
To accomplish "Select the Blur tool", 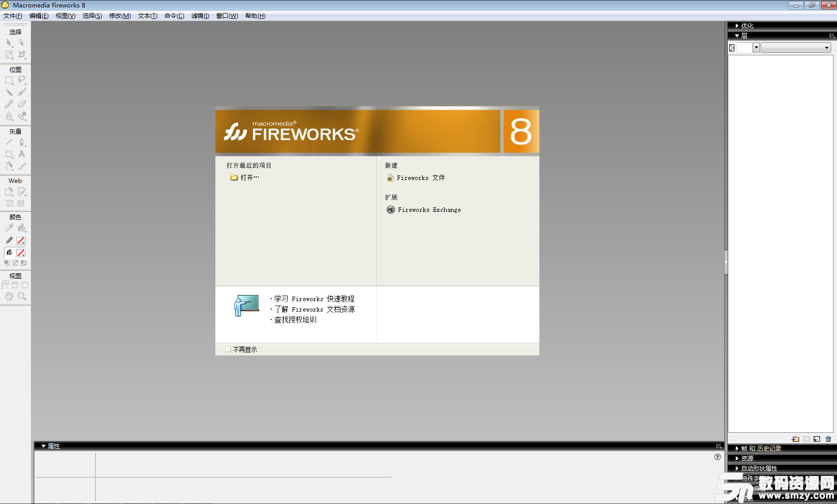I will tap(9, 116).
